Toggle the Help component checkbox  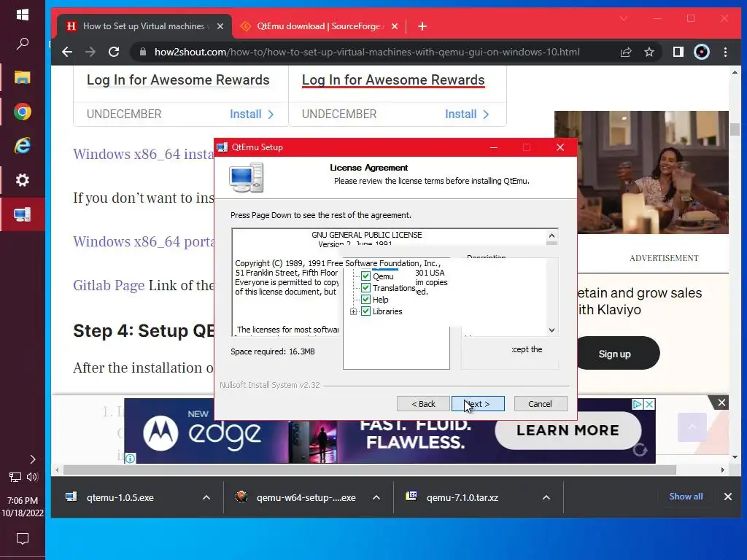point(366,300)
